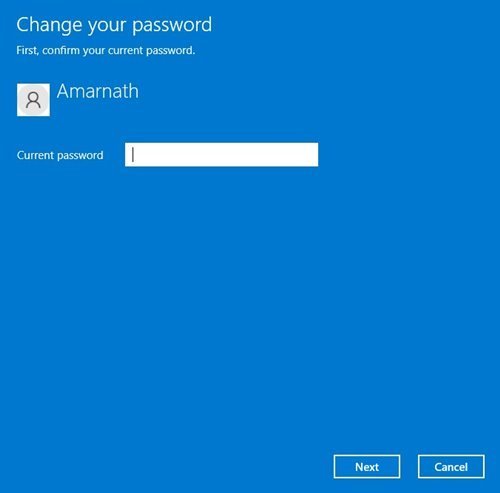This screenshot has width=500, height=493.
Task: Click the user avatar icon
Action: tap(33, 100)
